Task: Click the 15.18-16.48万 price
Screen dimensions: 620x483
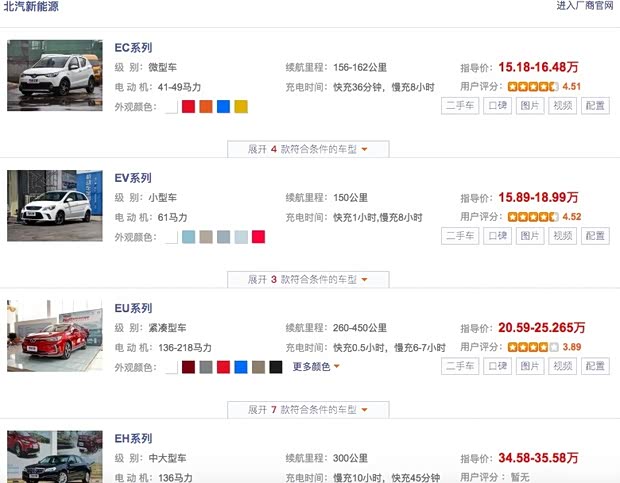Action: pyautogui.click(x=538, y=67)
